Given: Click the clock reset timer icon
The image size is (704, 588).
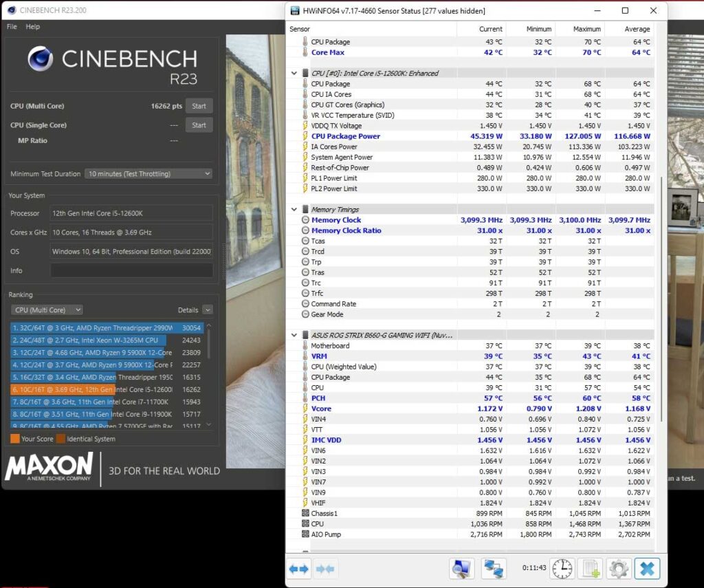Looking at the screenshot, I should coord(562,569).
